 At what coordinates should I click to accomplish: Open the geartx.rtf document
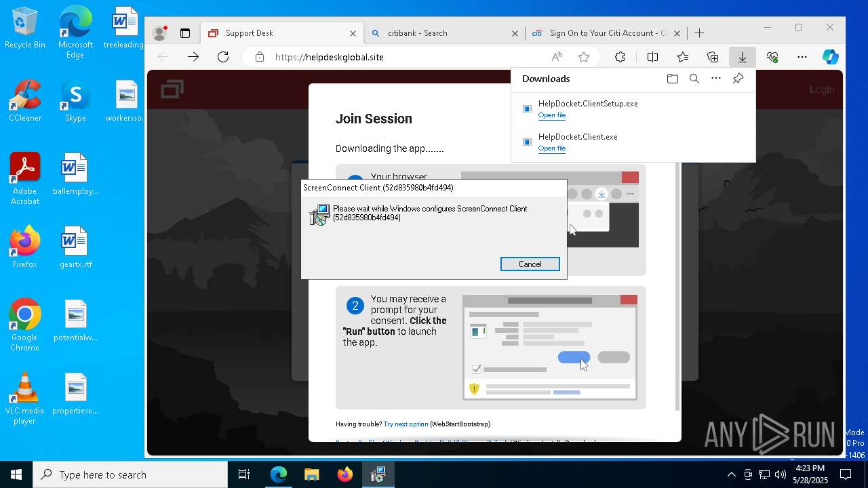[75, 248]
